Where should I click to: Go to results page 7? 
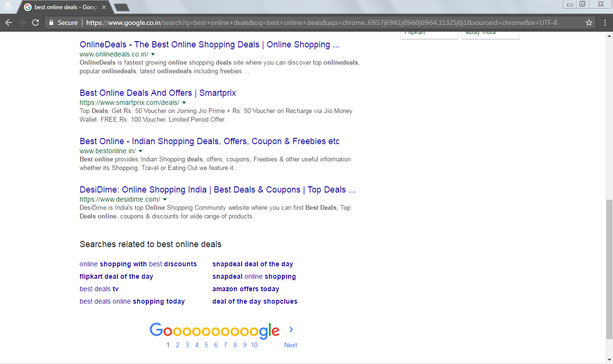225,345
